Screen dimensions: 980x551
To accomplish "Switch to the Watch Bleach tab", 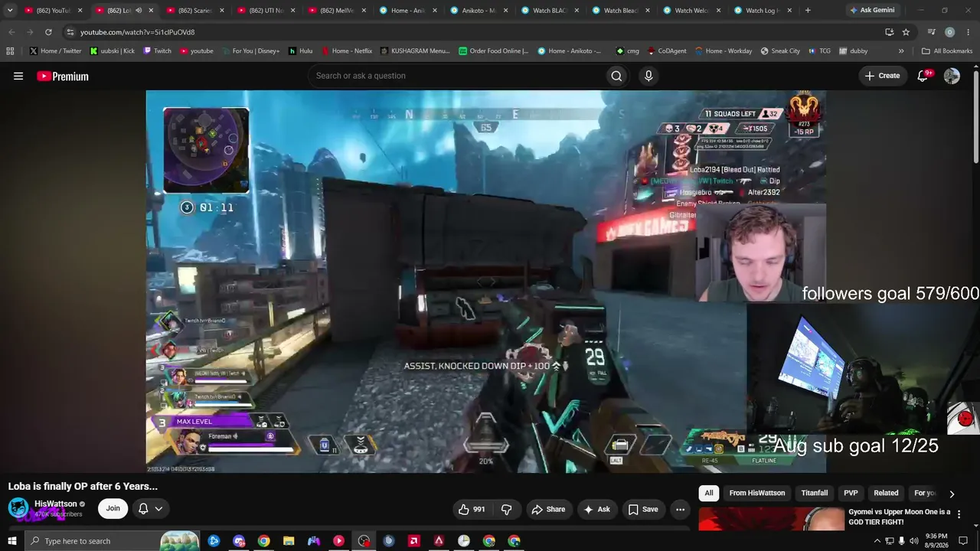I will [x=619, y=11].
